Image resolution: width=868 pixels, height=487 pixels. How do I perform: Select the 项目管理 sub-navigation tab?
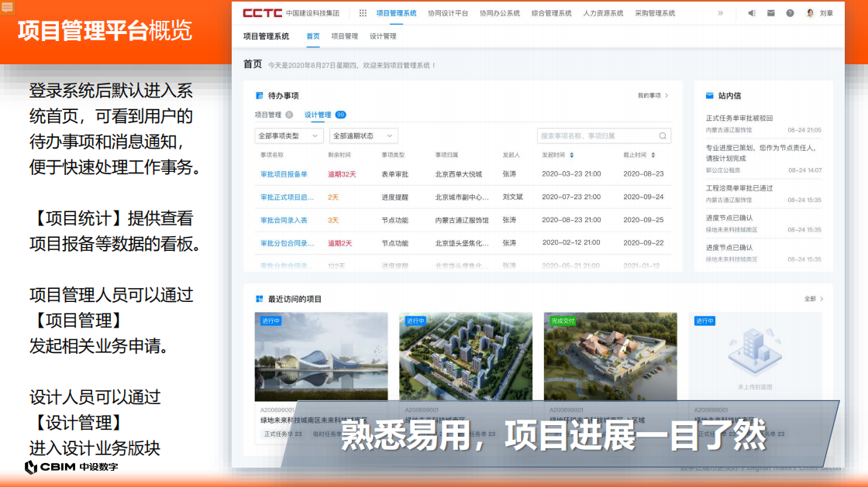(344, 36)
